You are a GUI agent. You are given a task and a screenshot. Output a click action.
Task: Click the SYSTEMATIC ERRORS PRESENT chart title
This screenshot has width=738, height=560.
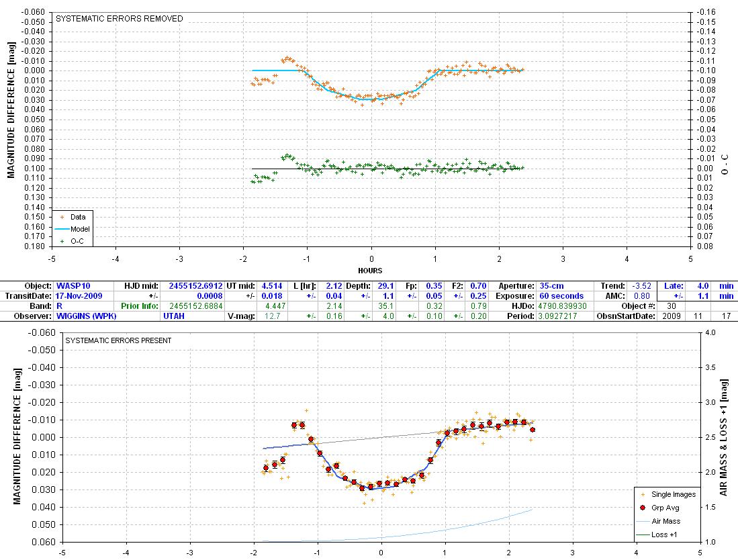point(118,340)
